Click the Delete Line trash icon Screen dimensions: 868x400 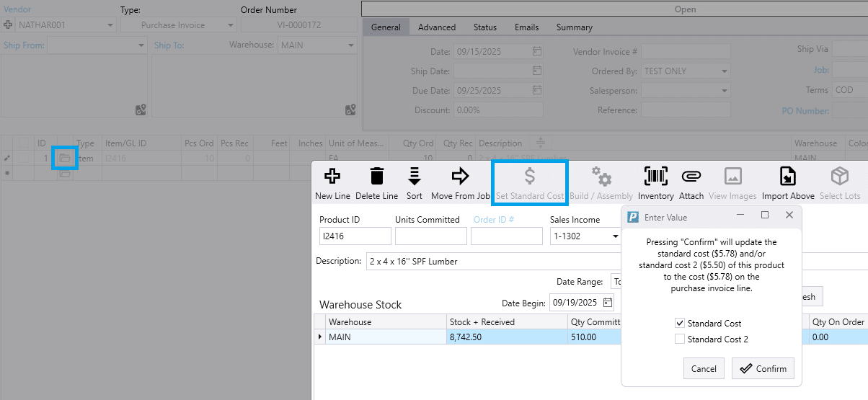point(376,177)
